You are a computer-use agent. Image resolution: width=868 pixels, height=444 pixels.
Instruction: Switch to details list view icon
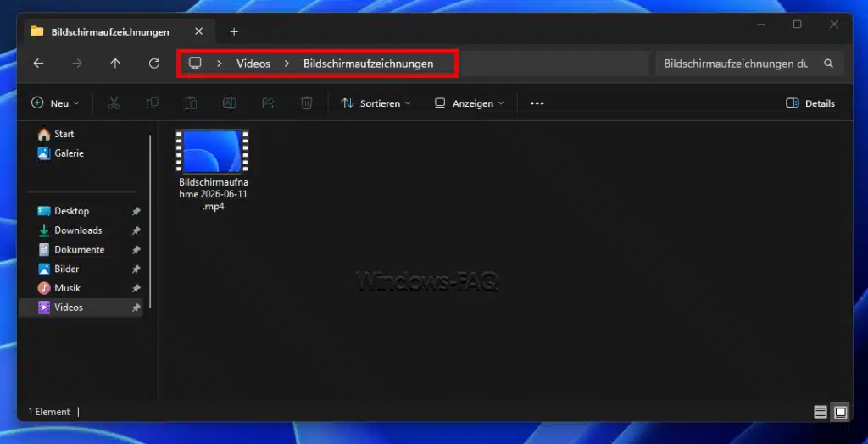pyautogui.click(x=821, y=412)
